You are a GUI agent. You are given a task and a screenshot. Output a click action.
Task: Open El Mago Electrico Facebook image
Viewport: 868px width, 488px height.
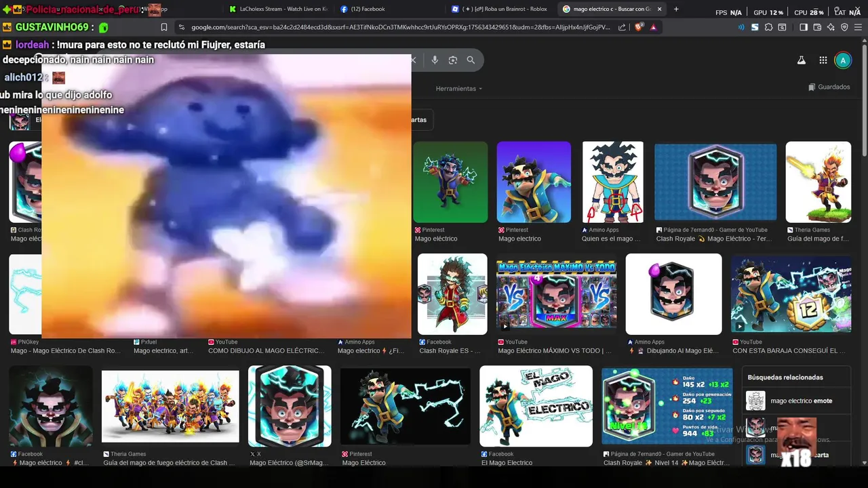(536, 406)
